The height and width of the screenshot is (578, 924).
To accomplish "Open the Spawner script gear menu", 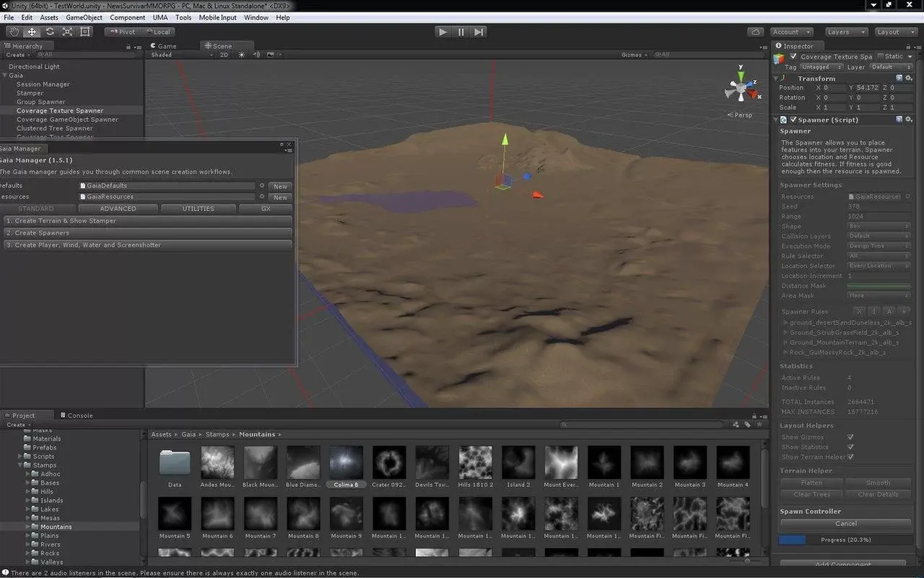I will pyautogui.click(x=908, y=119).
